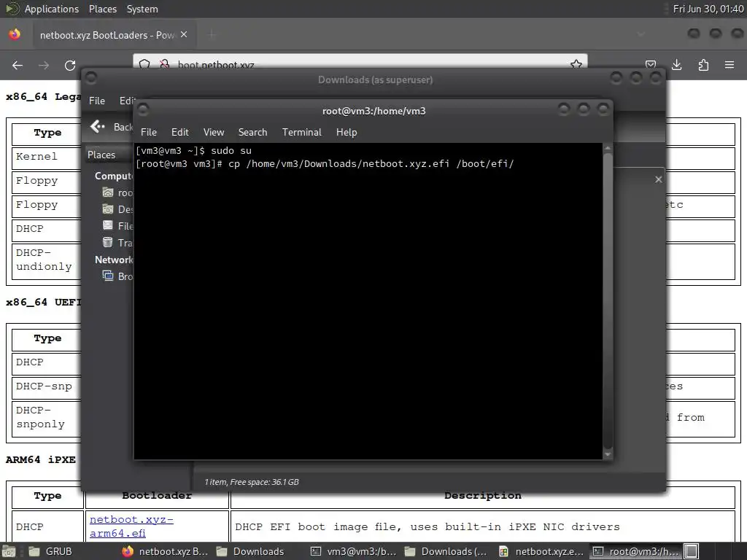
Task: Click the terminal vertical scrollbar track
Action: (x=608, y=301)
